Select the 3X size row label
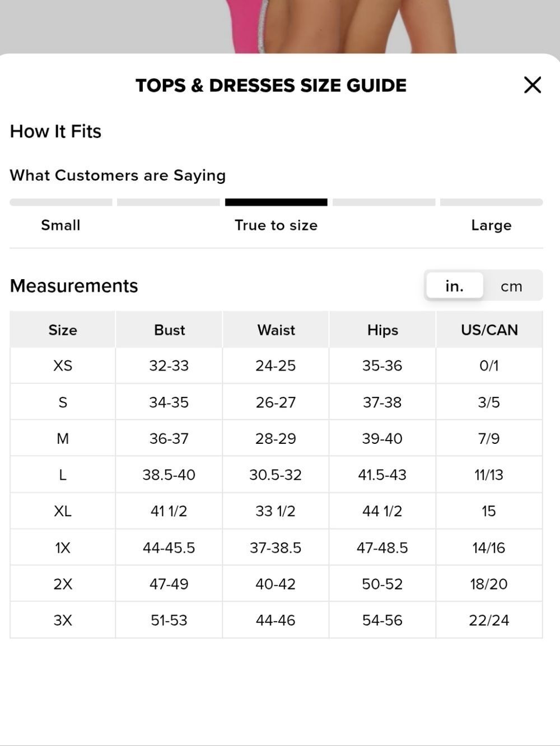The width and height of the screenshot is (560, 746). (x=63, y=620)
